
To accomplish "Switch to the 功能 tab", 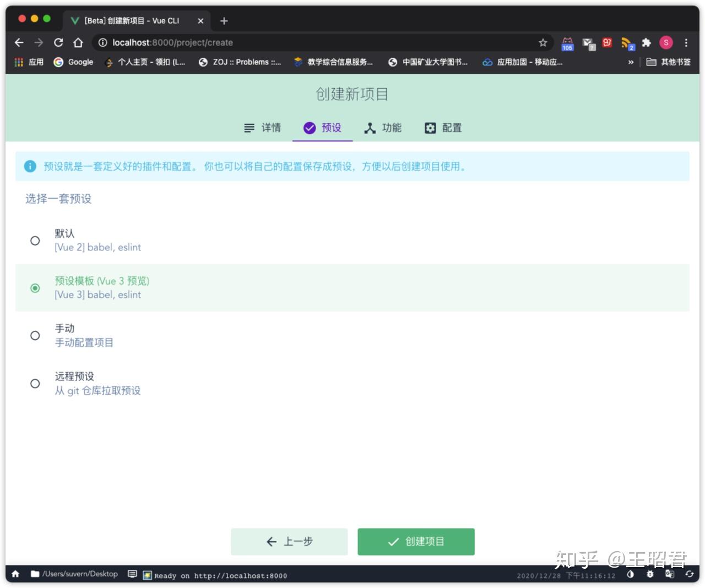I will click(x=384, y=128).
